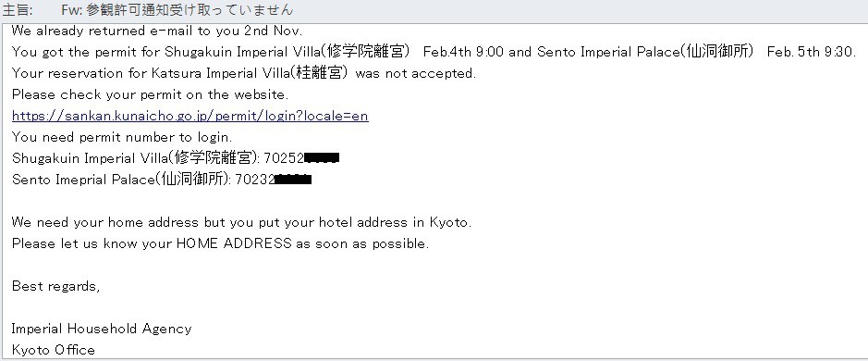Click the 主旨: subject label
Viewport: 868px width, 361px height.
18,10
